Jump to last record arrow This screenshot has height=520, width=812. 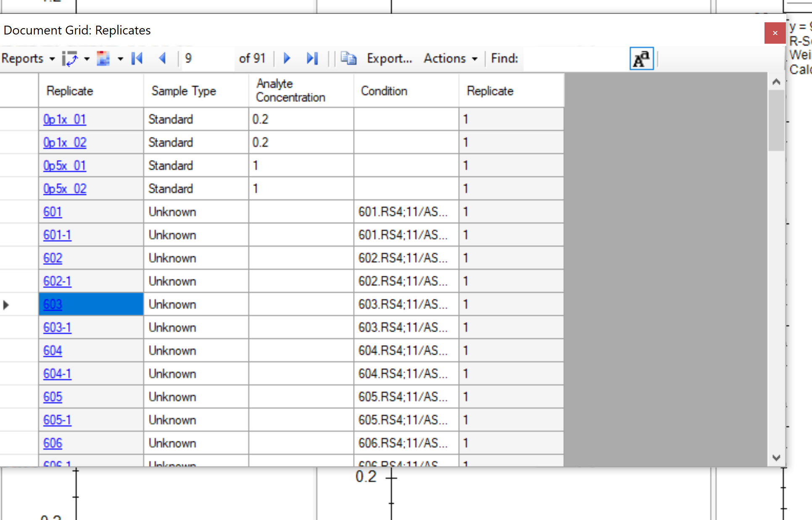[x=312, y=58]
